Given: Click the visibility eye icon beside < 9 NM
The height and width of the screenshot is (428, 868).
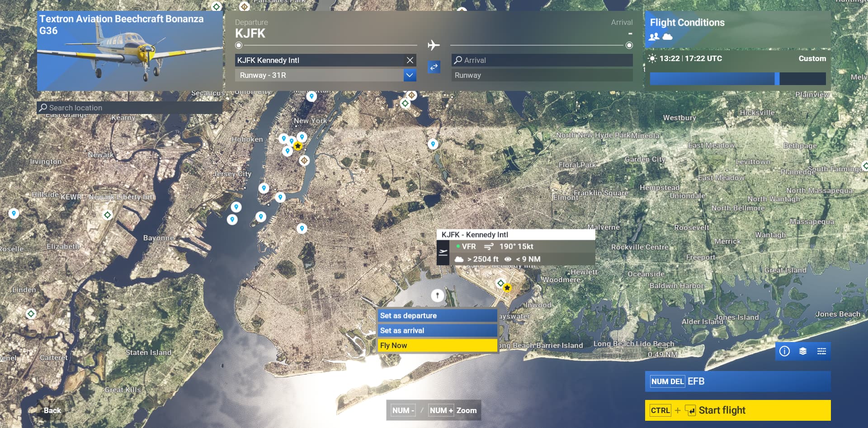Looking at the screenshot, I should [508, 259].
